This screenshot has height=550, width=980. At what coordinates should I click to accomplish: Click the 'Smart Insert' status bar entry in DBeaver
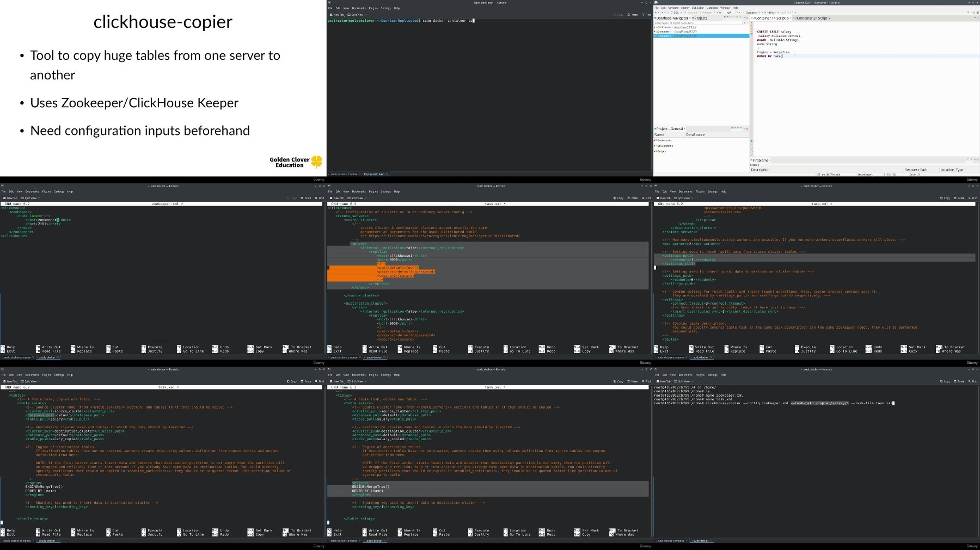coord(865,175)
